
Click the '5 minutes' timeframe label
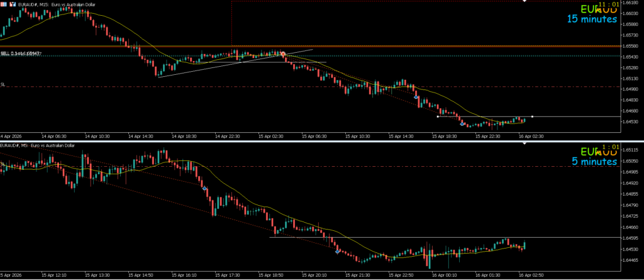click(594, 162)
